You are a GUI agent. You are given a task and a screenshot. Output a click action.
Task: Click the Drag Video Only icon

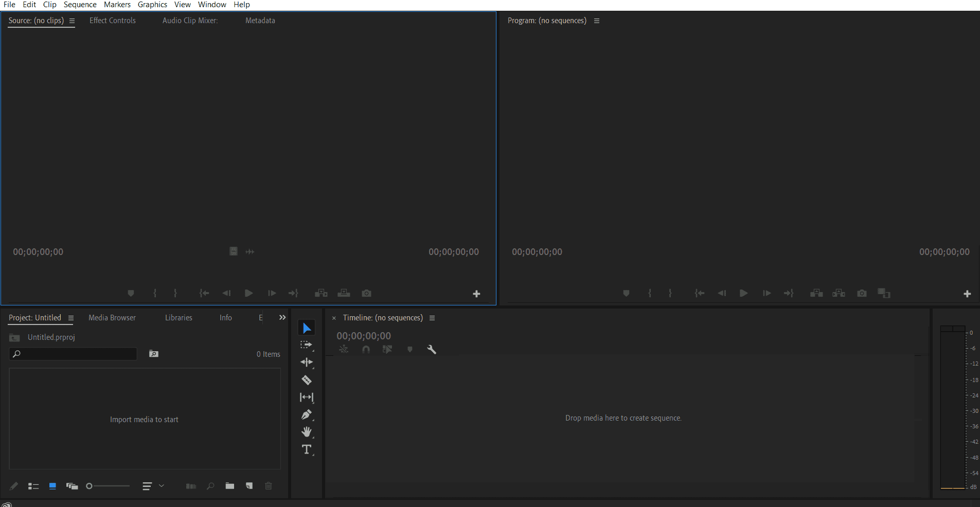tap(234, 251)
